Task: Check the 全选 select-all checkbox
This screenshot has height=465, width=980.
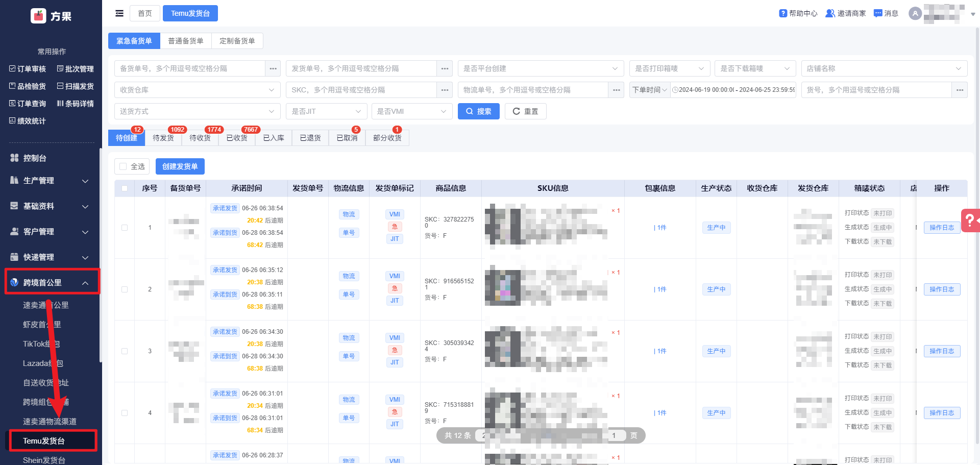Action: point(123,166)
